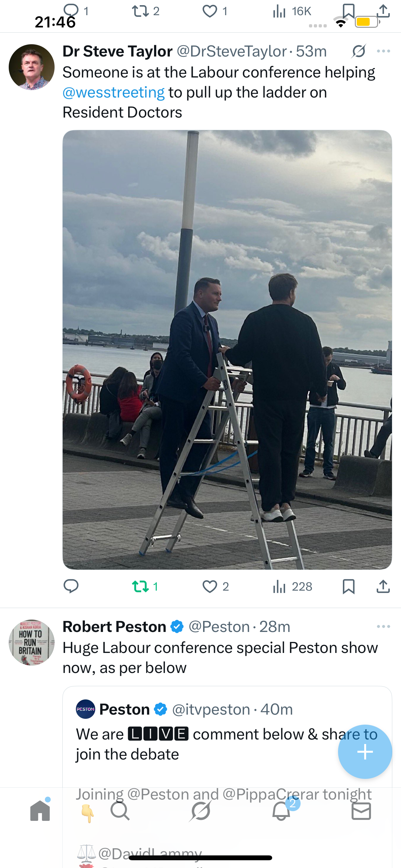Go to Home tab
The image size is (401, 868).
coord(40,811)
